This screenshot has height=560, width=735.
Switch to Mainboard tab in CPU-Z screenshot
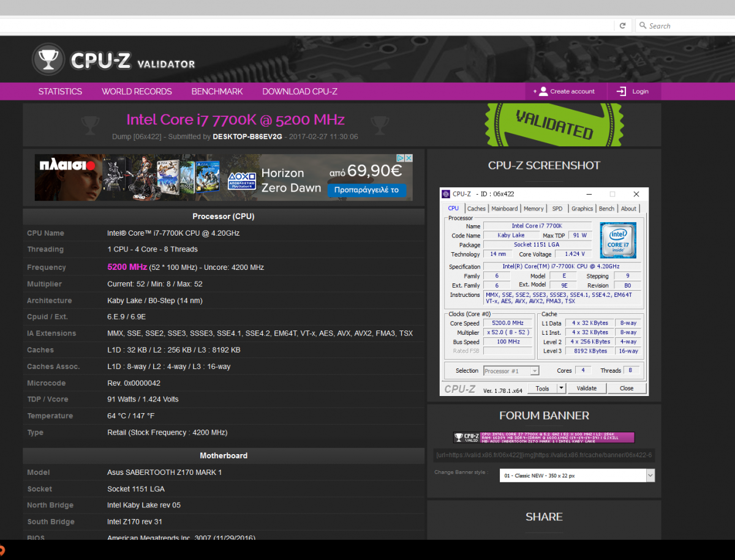[x=505, y=209]
